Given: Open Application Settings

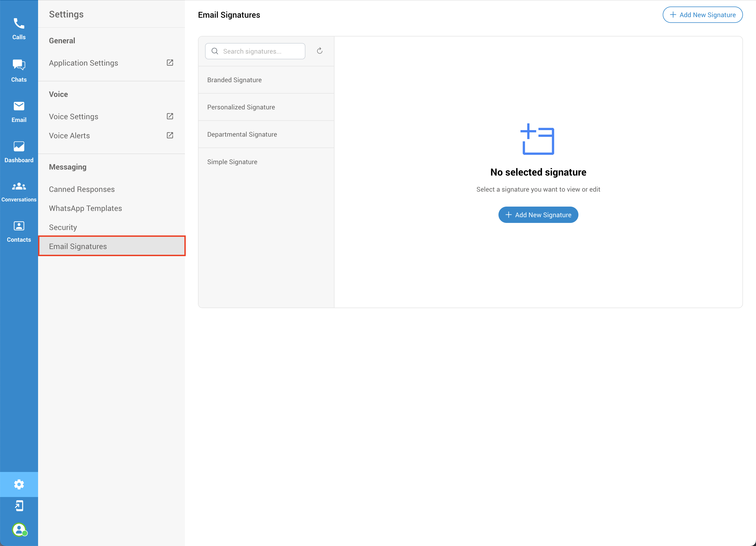Looking at the screenshot, I should (112, 63).
